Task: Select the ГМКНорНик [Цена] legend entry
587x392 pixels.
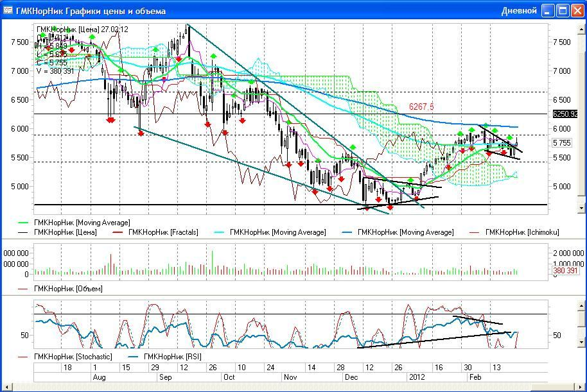Action: click(65, 232)
